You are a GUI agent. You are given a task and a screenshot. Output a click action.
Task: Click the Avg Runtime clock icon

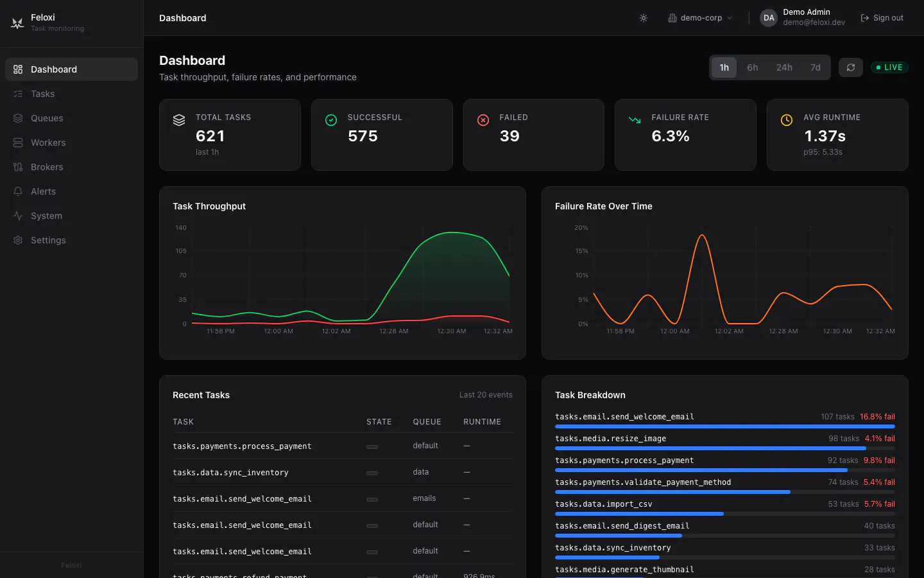787,120
